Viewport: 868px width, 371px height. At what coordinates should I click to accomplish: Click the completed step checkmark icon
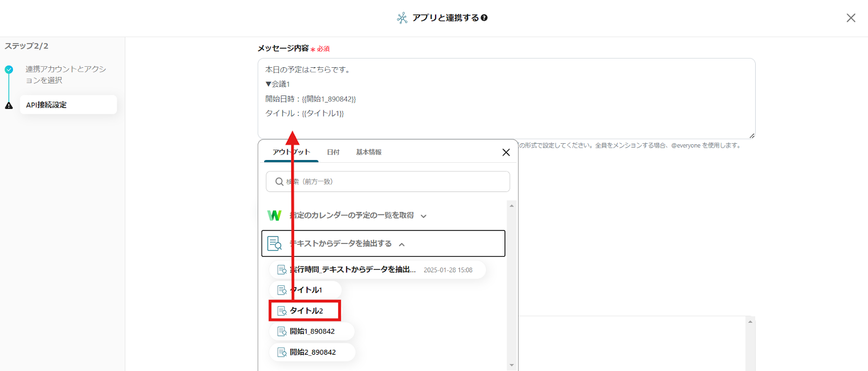coord(9,69)
